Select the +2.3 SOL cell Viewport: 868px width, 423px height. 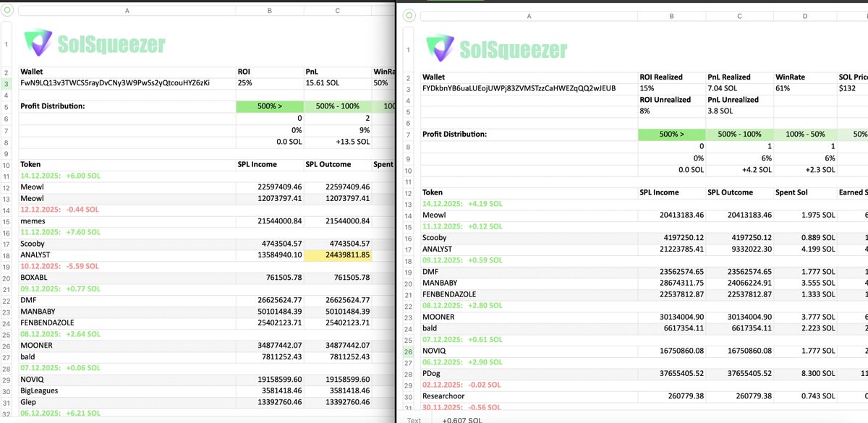click(804, 170)
